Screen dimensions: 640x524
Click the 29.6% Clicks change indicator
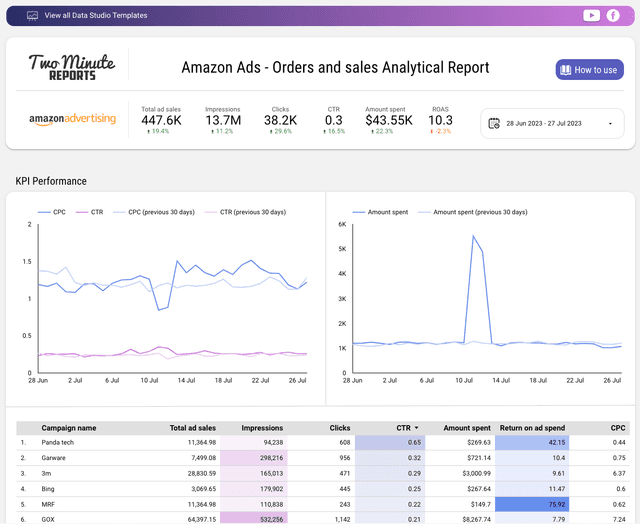pos(280,131)
